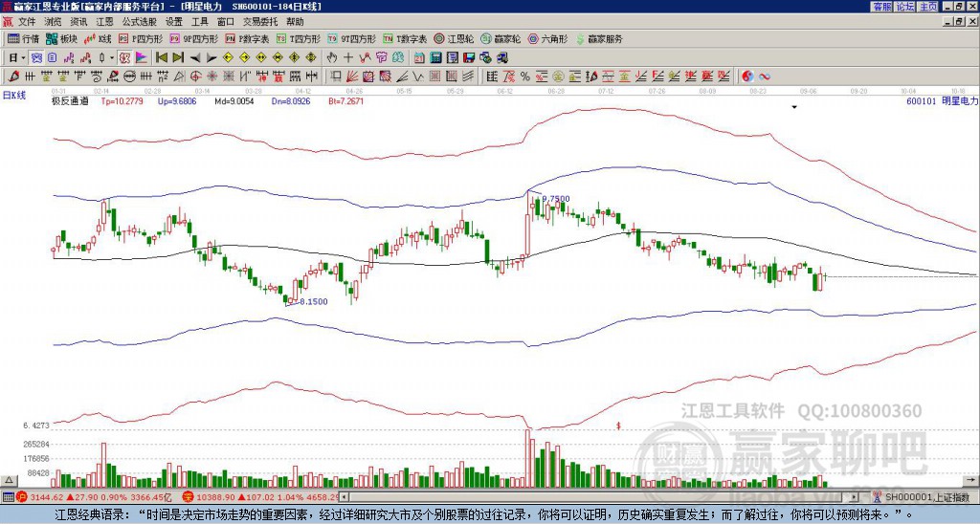980x524 pixels.
Task: Open the candlestick style dropdown arrow
Action: (112, 57)
